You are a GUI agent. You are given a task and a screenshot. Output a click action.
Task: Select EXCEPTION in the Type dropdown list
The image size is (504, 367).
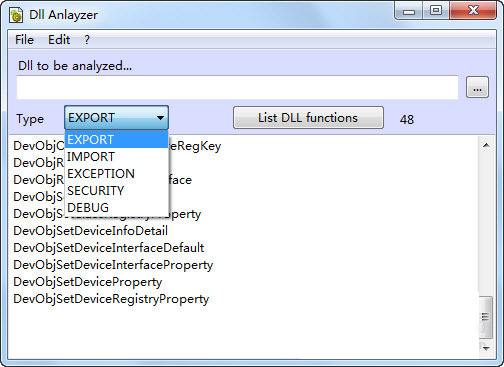click(116, 174)
